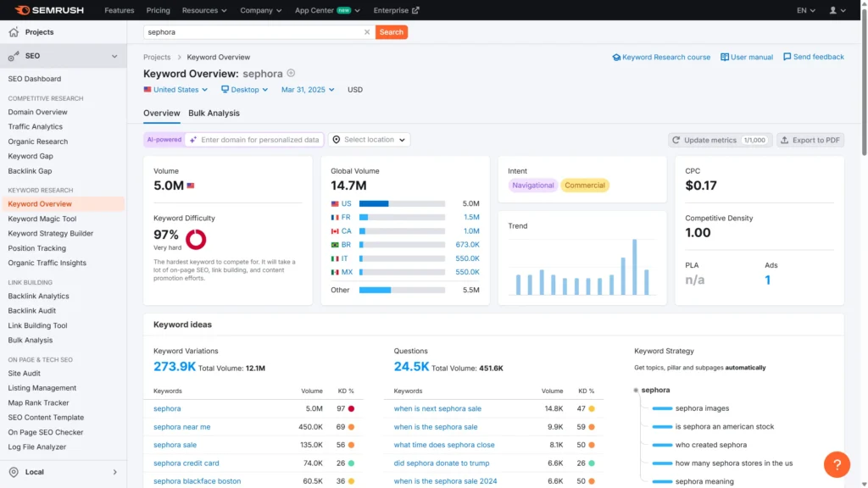Click the Enterprise external link icon
This screenshot has width=868, height=488.
pyautogui.click(x=415, y=10)
